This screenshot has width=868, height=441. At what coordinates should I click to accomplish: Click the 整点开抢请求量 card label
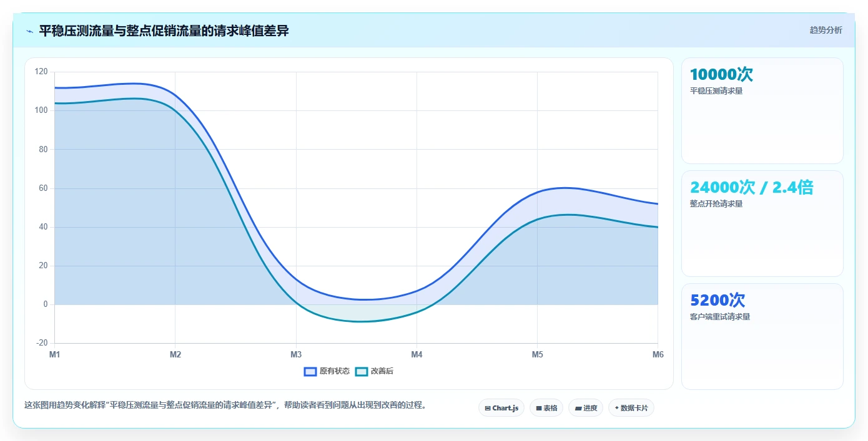click(x=716, y=204)
